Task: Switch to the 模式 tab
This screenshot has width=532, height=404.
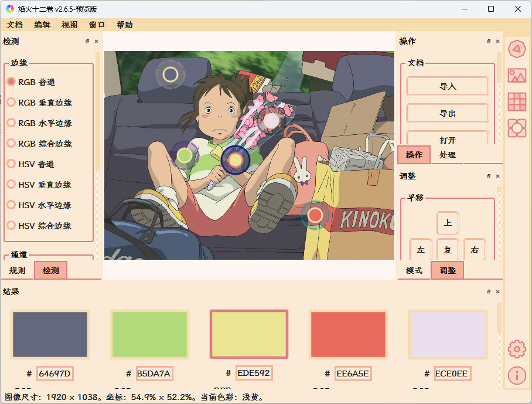Action: pyautogui.click(x=414, y=270)
